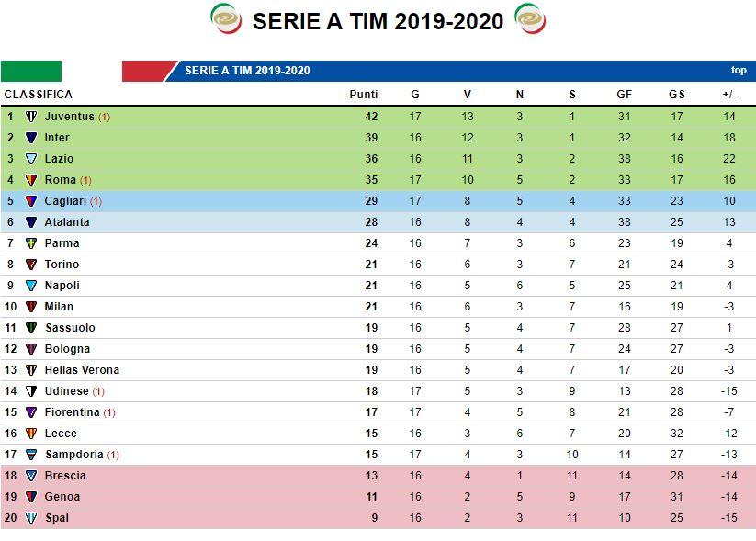
Task: Click the SERIE A TIM 2019-2020 banner title
Action: pyautogui.click(x=247, y=71)
